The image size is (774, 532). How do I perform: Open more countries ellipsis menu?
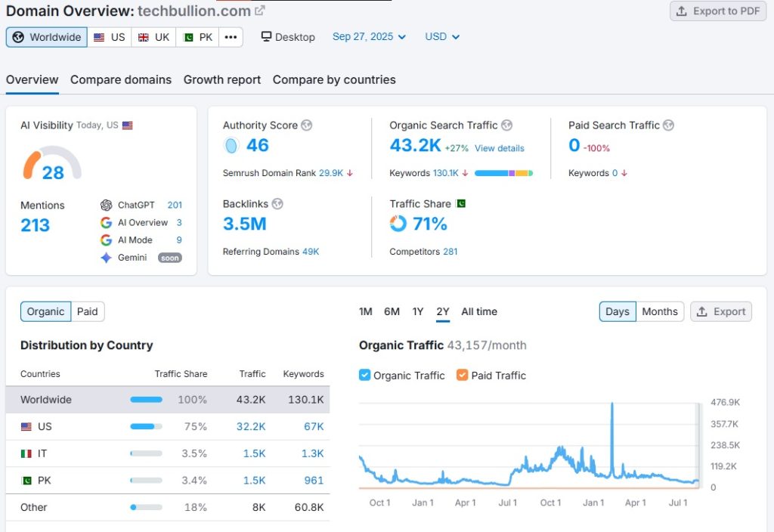(231, 38)
